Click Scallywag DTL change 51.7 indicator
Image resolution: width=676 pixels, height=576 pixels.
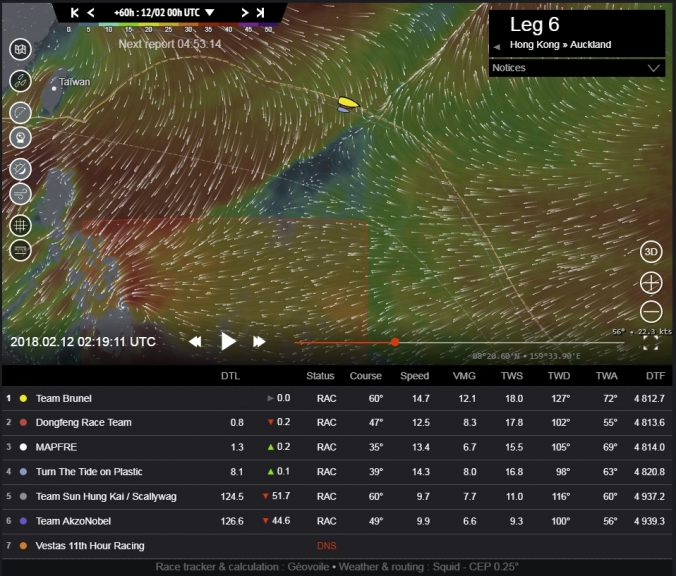coord(276,496)
